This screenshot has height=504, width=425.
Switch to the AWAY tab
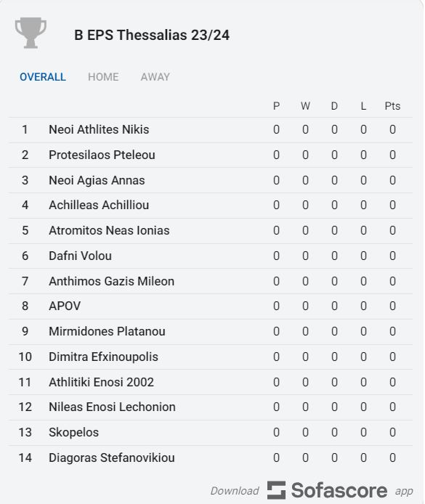tap(155, 77)
